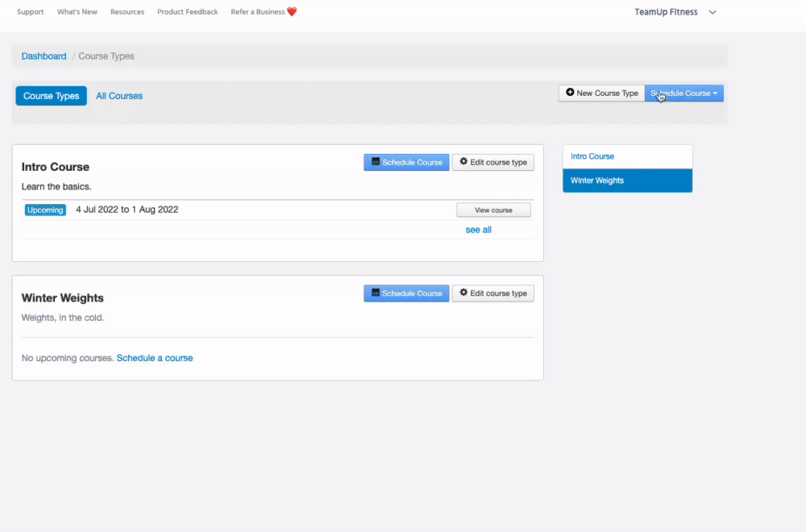Select Intro Course in the side list
806x532 pixels.
tap(592, 156)
